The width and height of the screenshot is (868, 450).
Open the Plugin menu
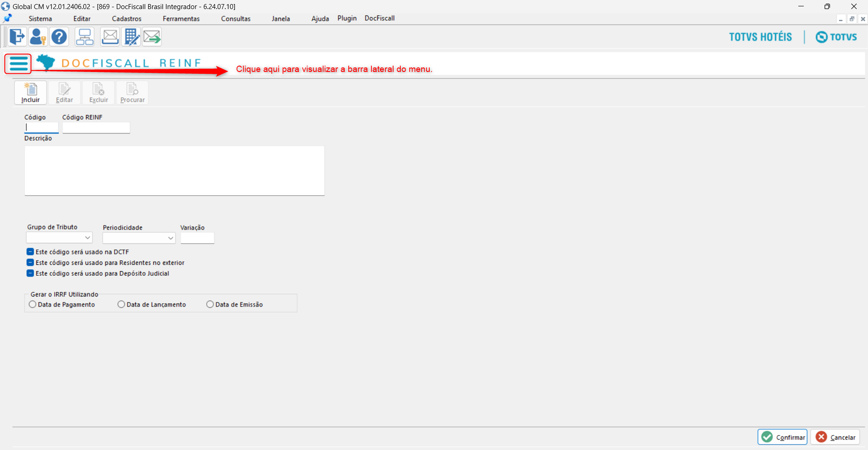pyautogui.click(x=347, y=18)
